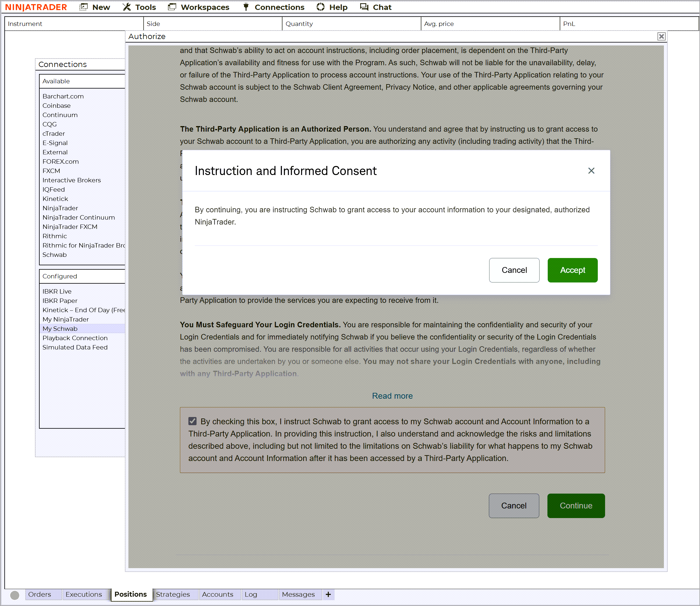Open the Tools menu wrench icon
The height and width of the screenshot is (606, 700).
[126, 7]
